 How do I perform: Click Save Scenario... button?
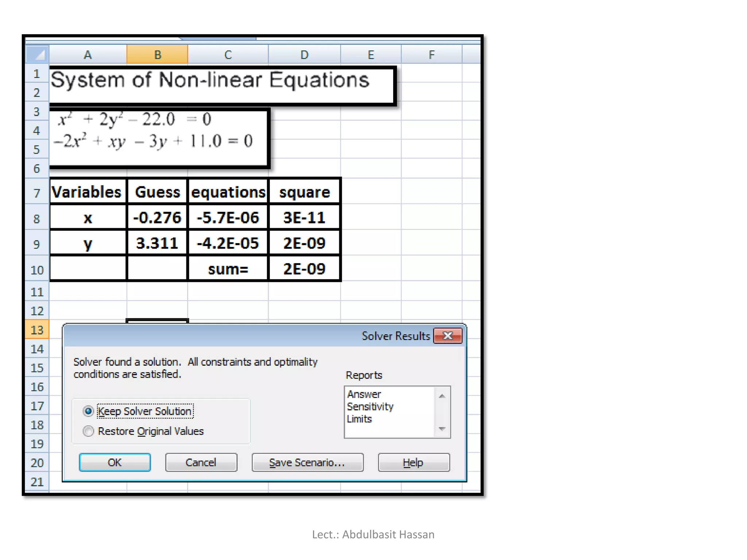coord(307,462)
